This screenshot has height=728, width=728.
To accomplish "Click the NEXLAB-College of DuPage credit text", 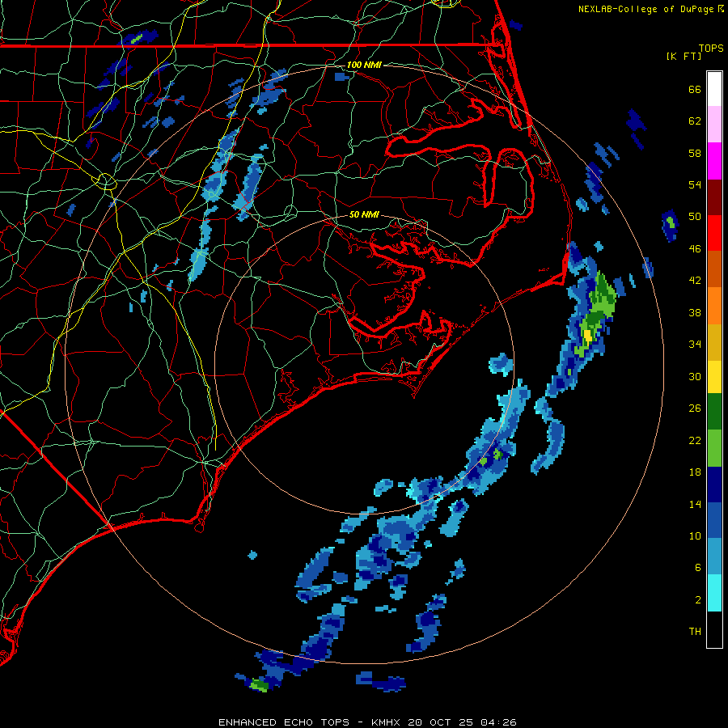I will [645, 9].
